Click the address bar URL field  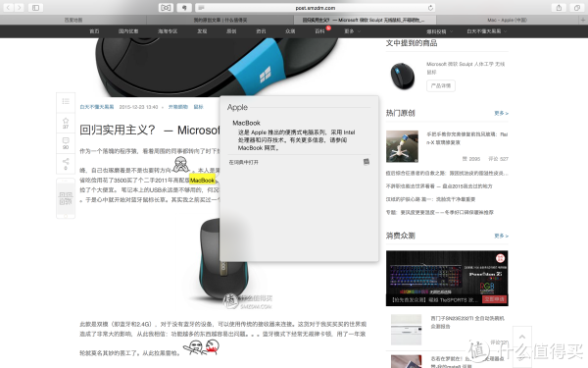click(x=315, y=8)
